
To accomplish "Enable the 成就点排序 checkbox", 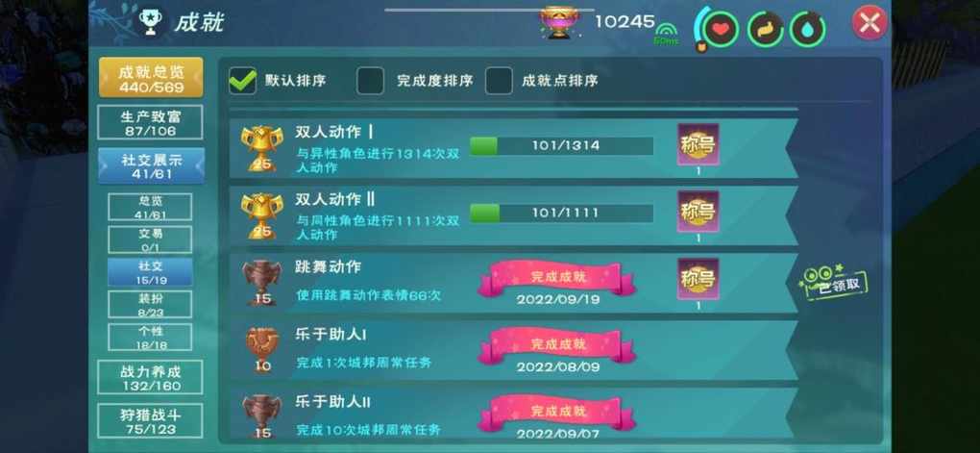I will 499,82.
